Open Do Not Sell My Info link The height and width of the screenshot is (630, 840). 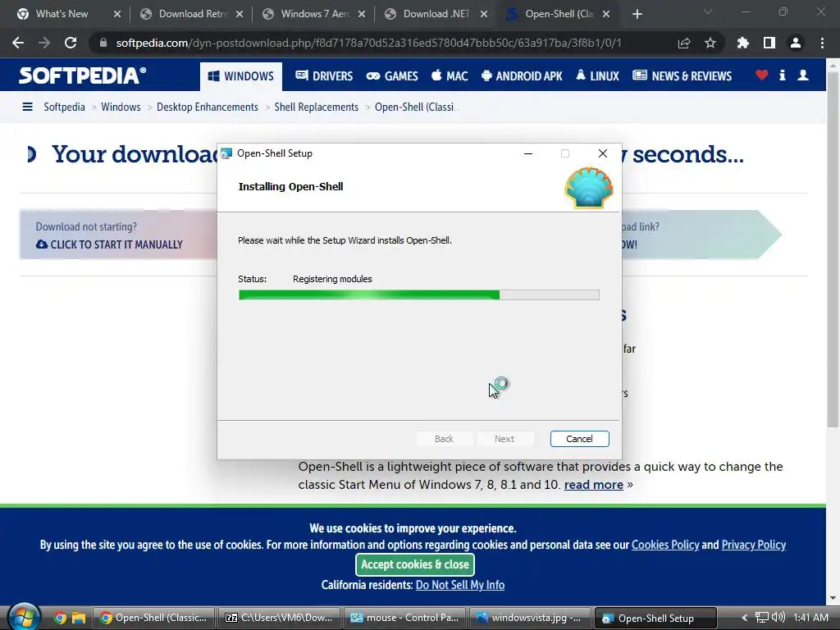(x=460, y=584)
